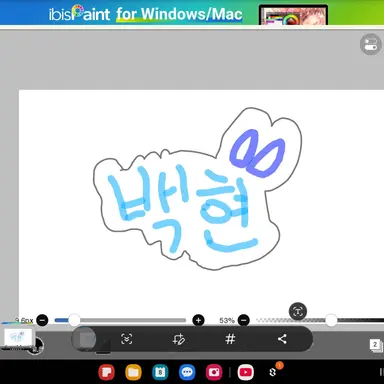
Task: Open the app with the notification badge
Action: (x=273, y=372)
